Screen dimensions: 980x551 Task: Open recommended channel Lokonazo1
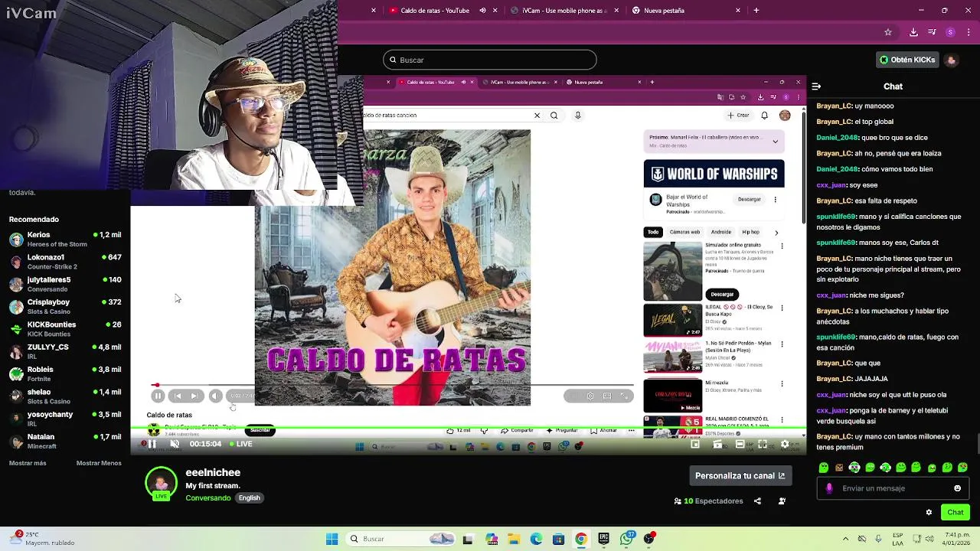pyautogui.click(x=65, y=262)
